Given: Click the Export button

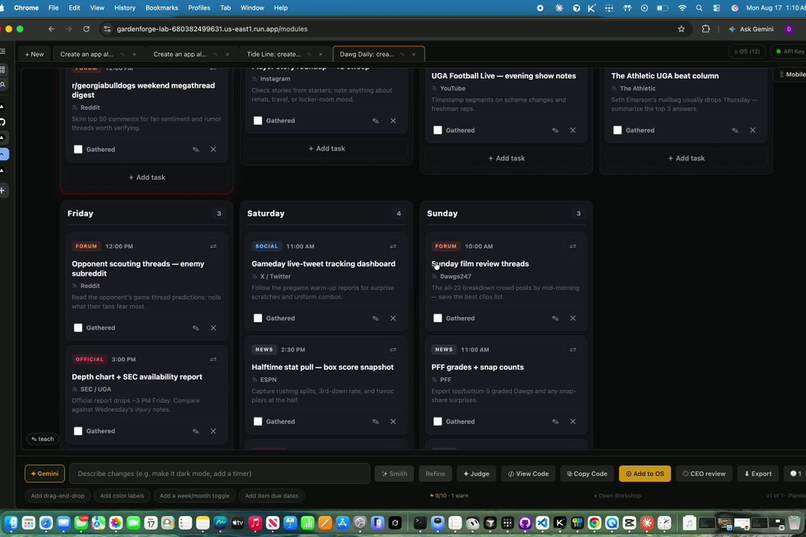Looking at the screenshot, I should [x=758, y=474].
